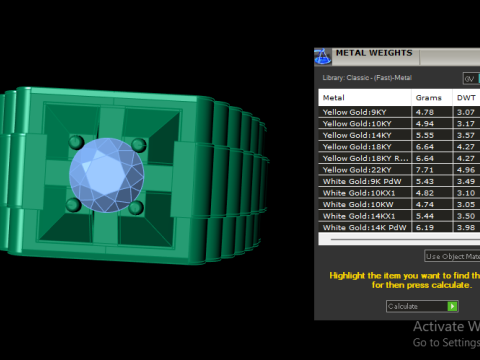Click the 3.49 DWT value
The width and height of the screenshot is (480, 360).
click(x=466, y=181)
